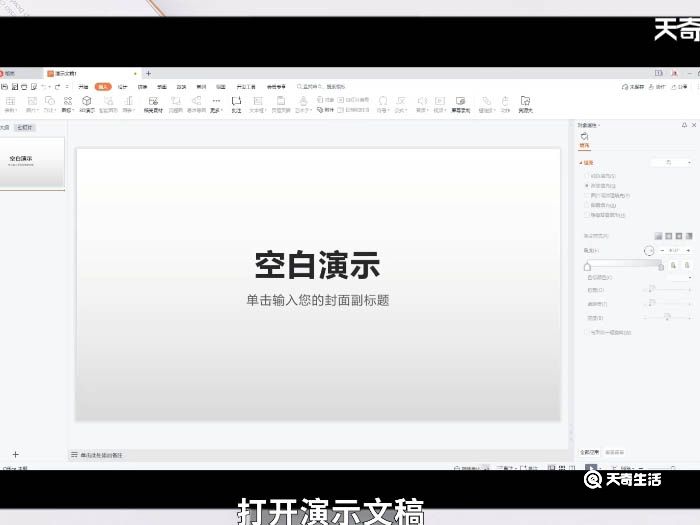Insert a 3D model cube
700x525 pixels.
click(87, 104)
